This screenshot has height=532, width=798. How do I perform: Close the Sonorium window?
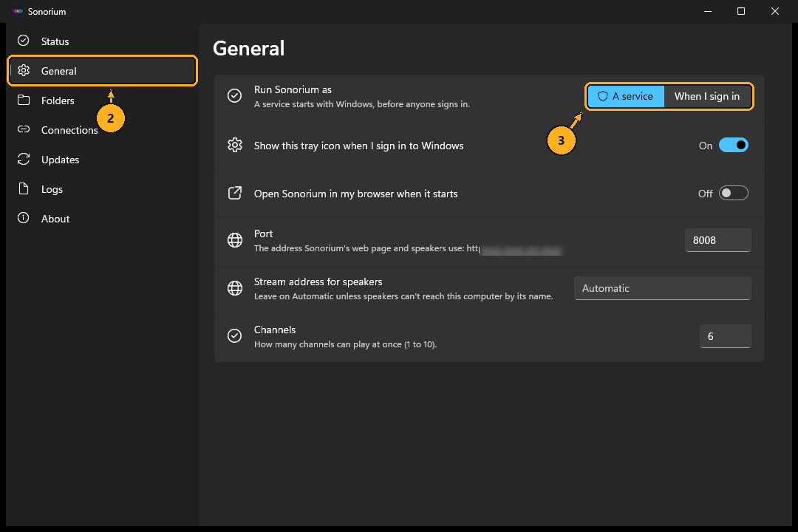775,11
